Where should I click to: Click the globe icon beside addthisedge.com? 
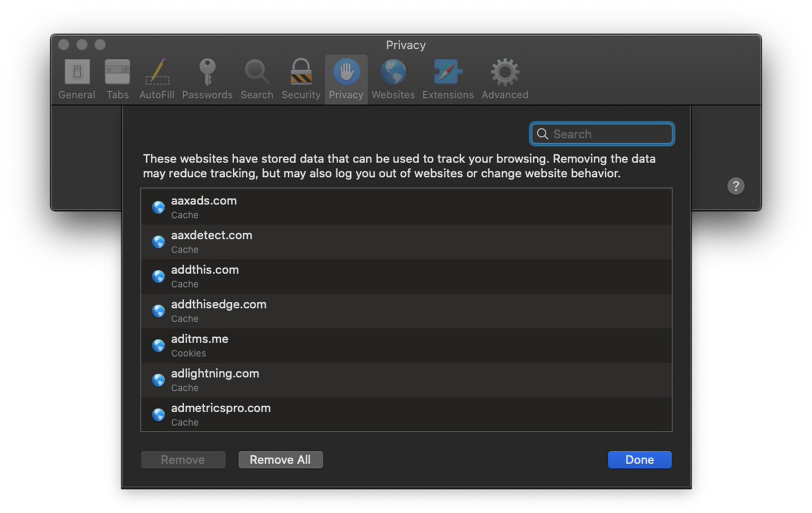158,311
